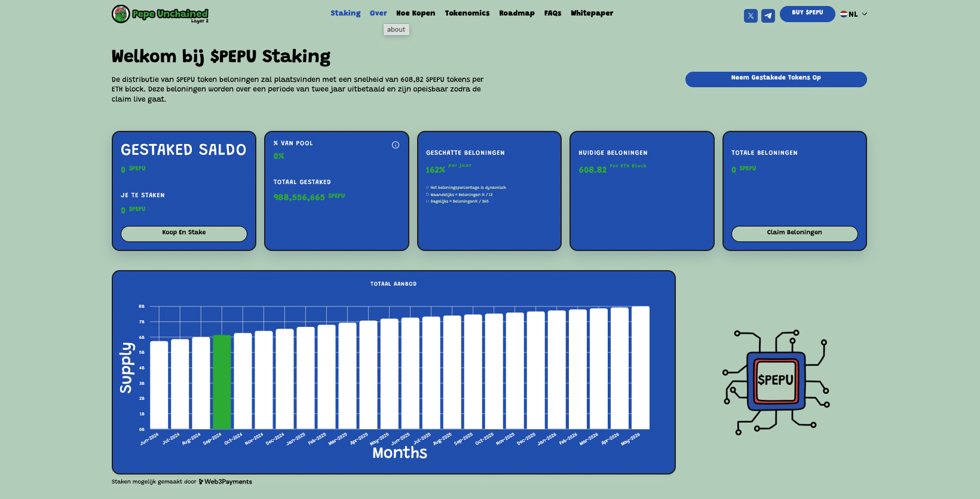980x499 pixels.
Task: Navigate to Roadmap section
Action: coord(517,13)
